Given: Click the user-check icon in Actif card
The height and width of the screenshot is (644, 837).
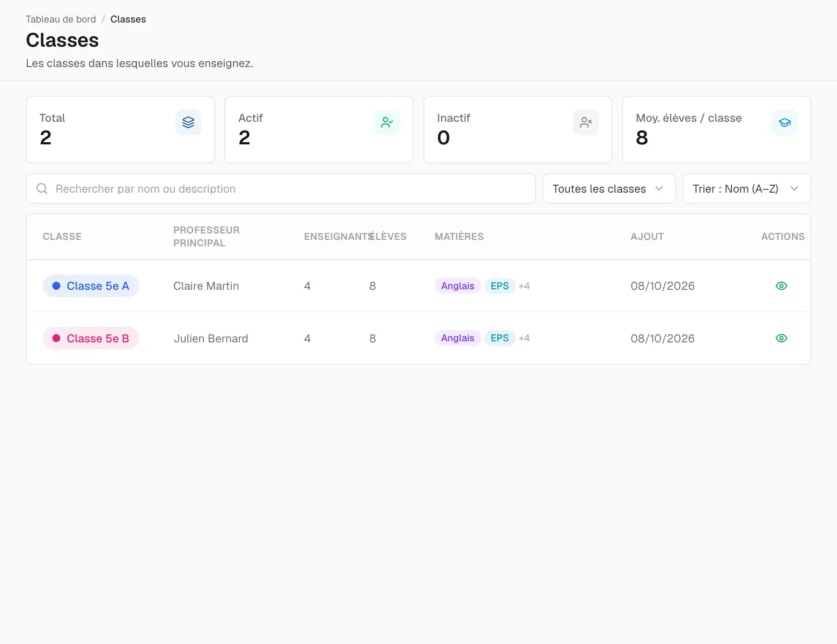Looking at the screenshot, I should pos(387,122).
